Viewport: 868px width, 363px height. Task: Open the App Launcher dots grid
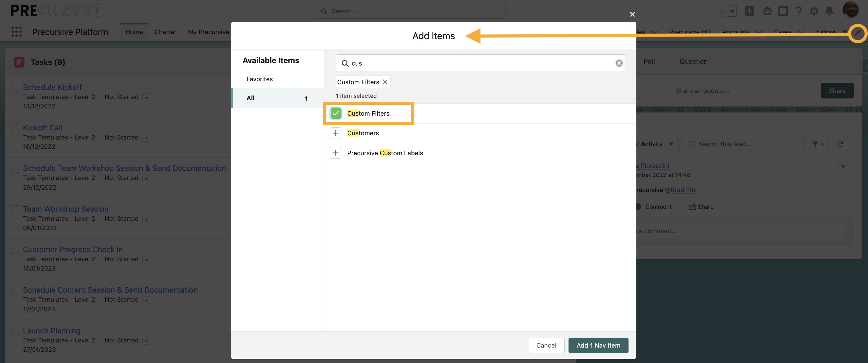click(x=17, y=32)
